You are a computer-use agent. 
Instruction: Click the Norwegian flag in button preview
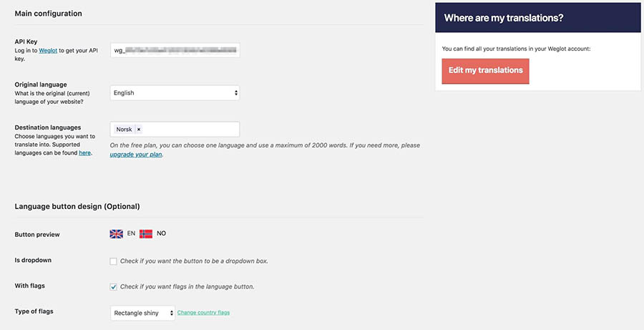click(146, 233)
